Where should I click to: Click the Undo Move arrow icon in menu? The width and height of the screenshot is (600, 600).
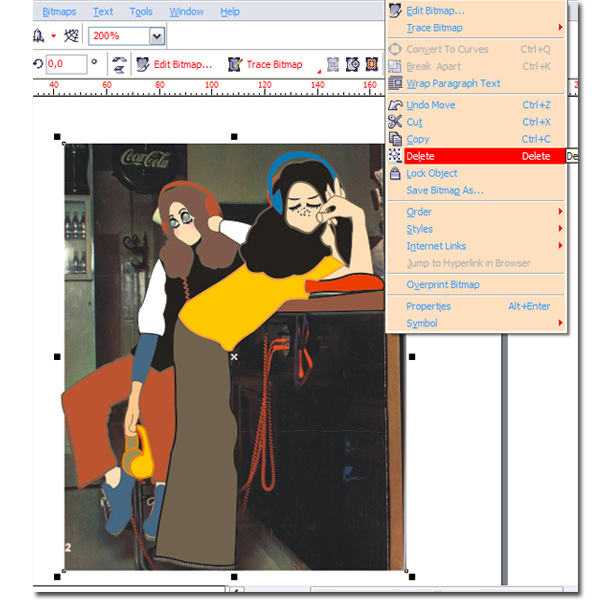click(395, 105)
